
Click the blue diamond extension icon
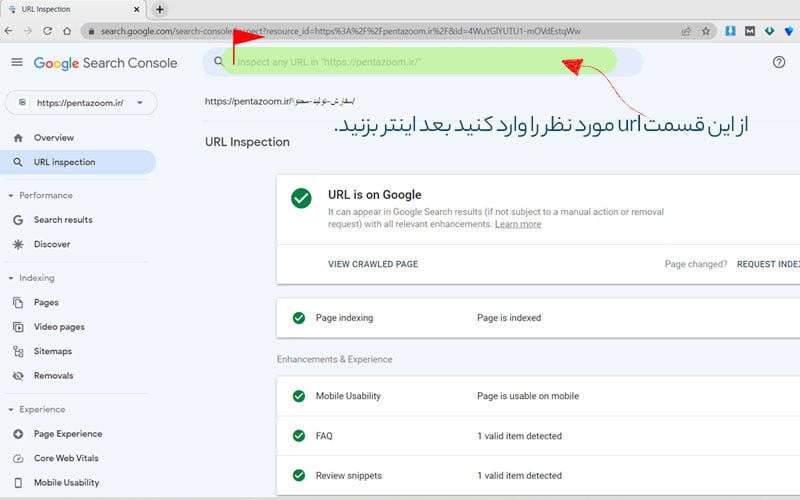tap(788, 31)
